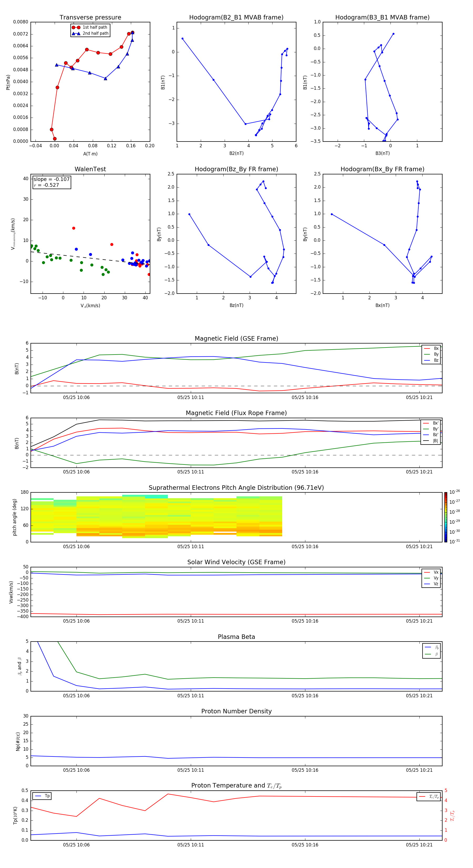Click the pitch angle colorbar scale
The image size is (473, 868).
click(x=446, y=517)
